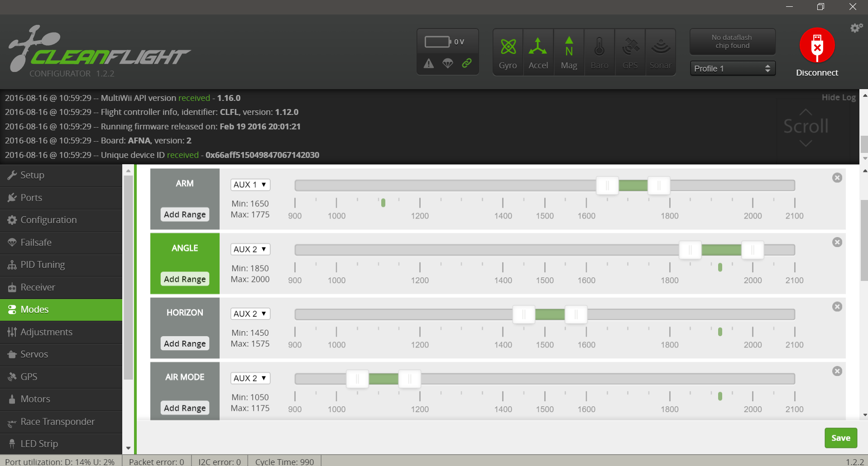
Task: Click the green Save button
Action: [x=841, y=438]
